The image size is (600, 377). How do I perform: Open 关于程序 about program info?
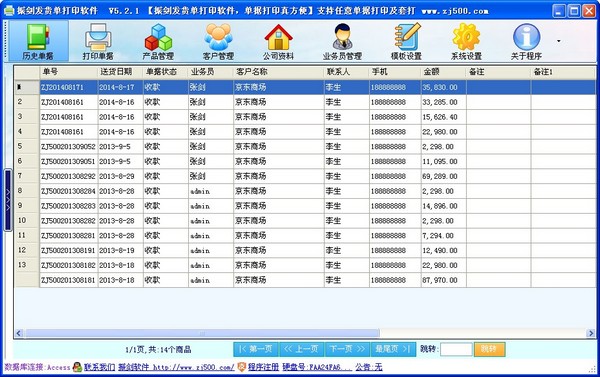[x=526, y=41]
